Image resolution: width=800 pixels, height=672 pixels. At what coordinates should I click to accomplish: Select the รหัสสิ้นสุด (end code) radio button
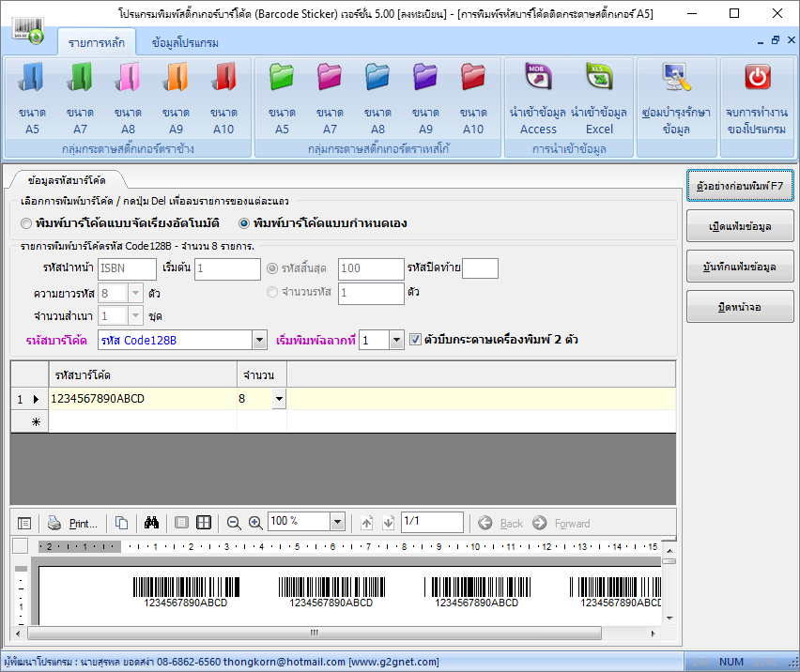(272, 268)
